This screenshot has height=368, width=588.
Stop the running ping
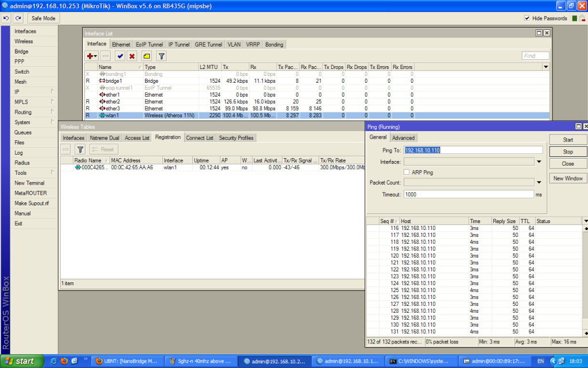pyautogui.click(x=567, y=152)
